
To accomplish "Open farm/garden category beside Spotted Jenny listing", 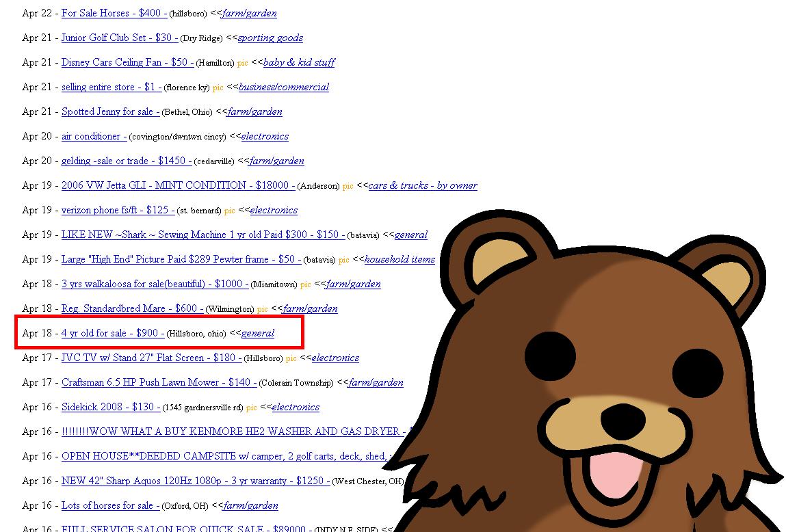I will [254, 111].
